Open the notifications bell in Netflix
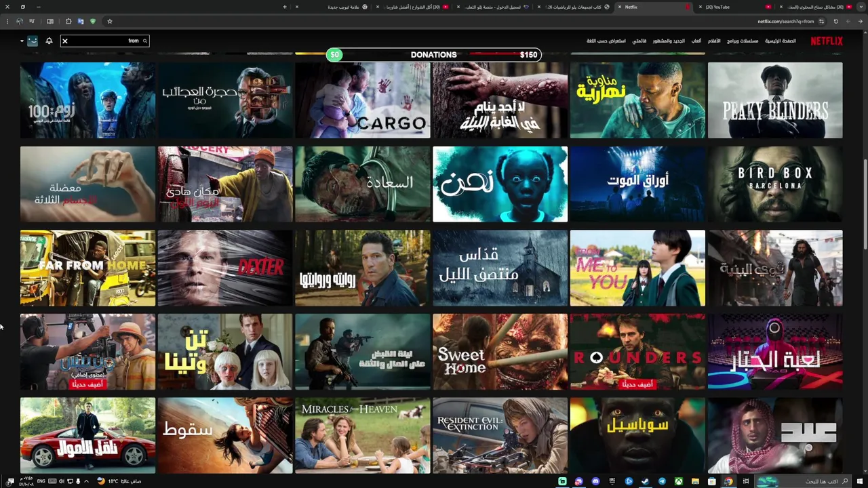The width and height of the screenshot is (868, 488). tap(49, 41)
